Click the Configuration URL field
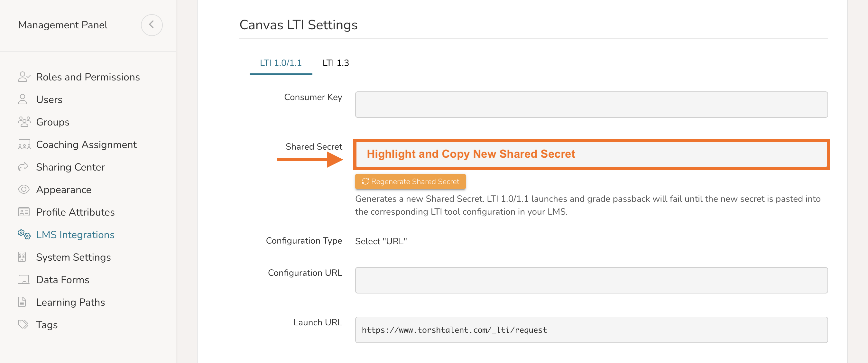 click(591, 280)
